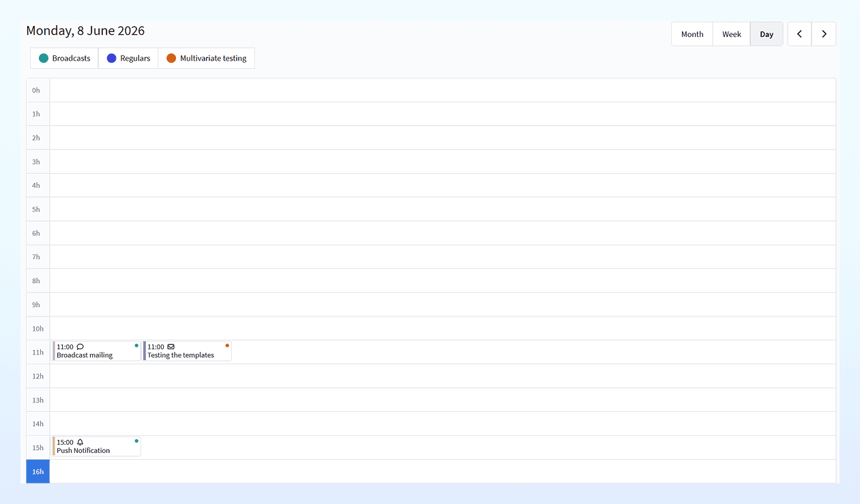The image size is (860, 504).
Task: Click the teal Broadcasts color circle
Action: coord(44,58)
